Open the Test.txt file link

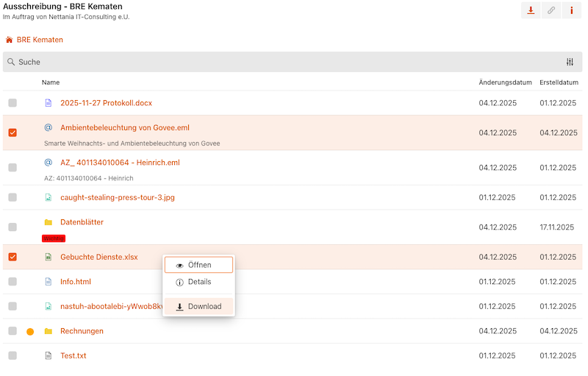click(x=73, y=355)
